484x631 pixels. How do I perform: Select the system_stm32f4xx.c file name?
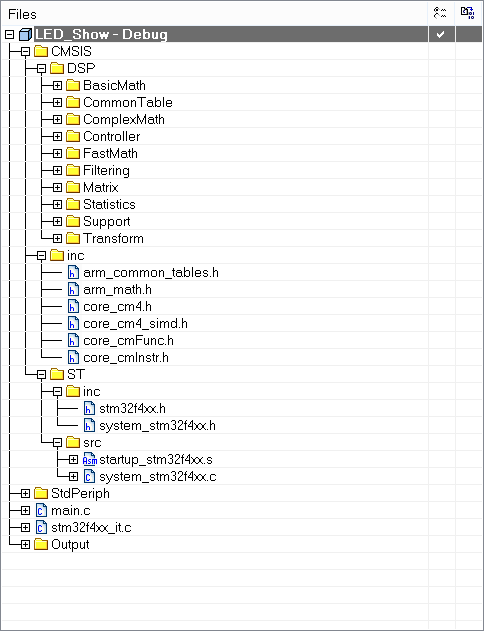158,476
